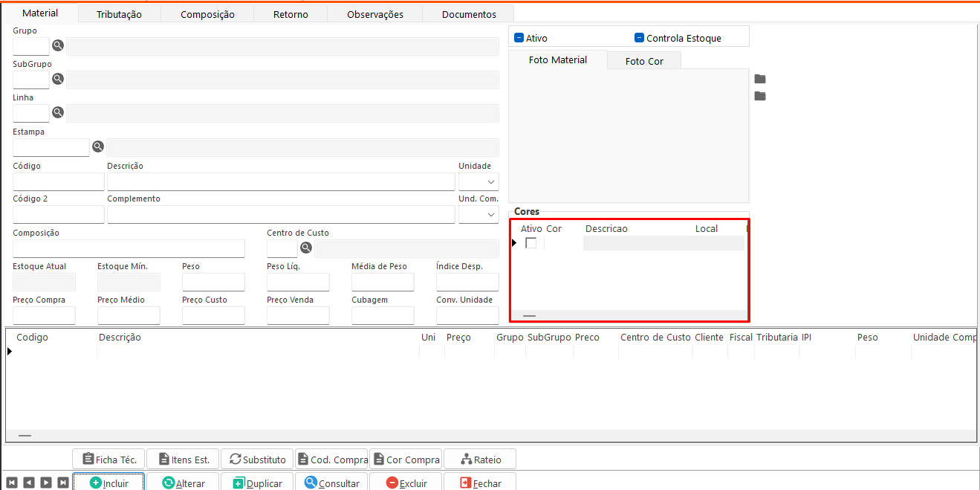
Task: Toggle the Ativo checkbox
Action: 519,38
